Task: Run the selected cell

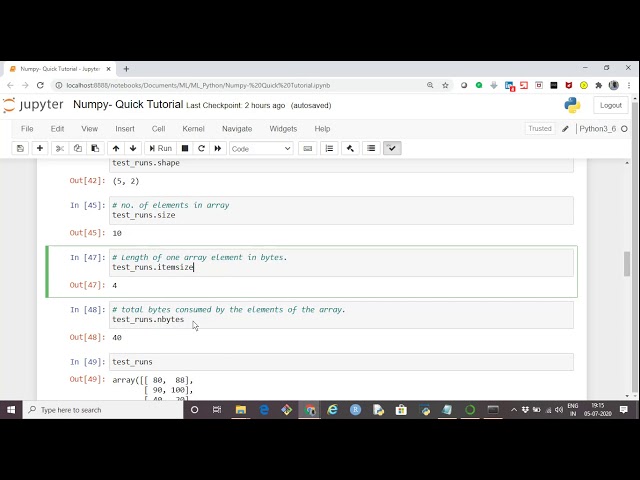Action: pos(160,148)
